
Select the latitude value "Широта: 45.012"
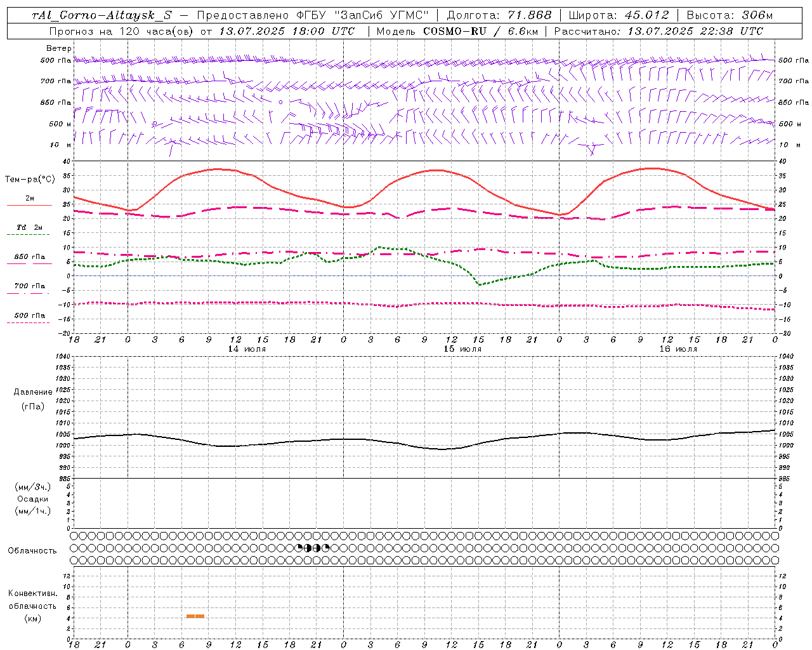(x=619, y=16)
